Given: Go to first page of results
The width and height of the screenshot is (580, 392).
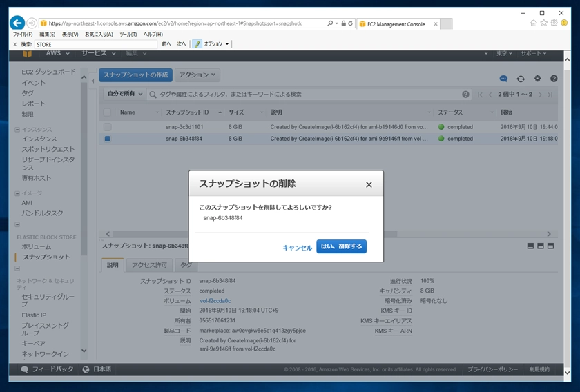Looking at the screenshot, I should pos(480,95).
